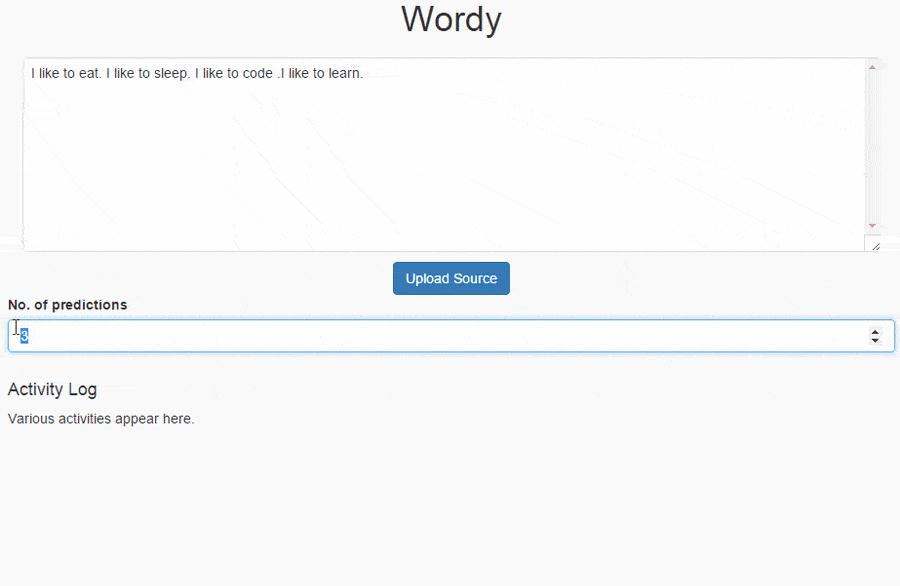This screenshot has width=900, height=586.
Task: Click the 'Various activities appear here' text
Action: 101,418
